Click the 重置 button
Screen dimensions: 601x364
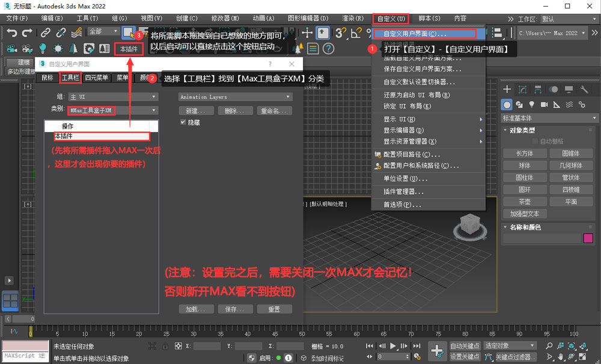coord(275,309)
